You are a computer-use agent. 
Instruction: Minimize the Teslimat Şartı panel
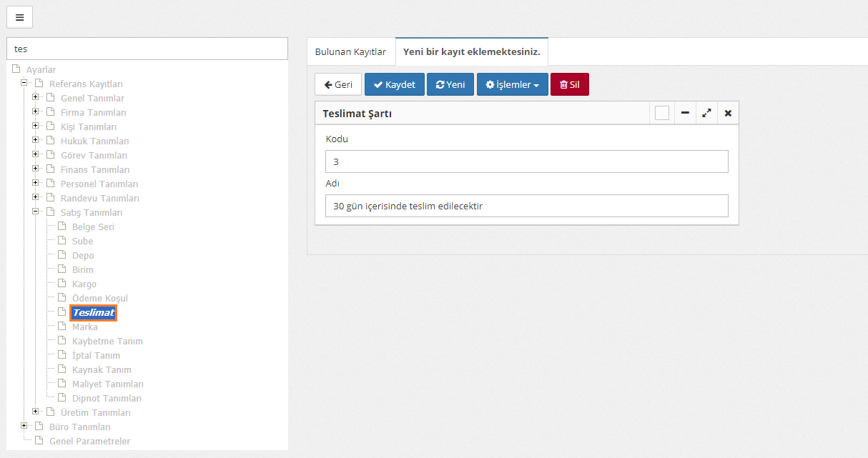coord(684,113)
